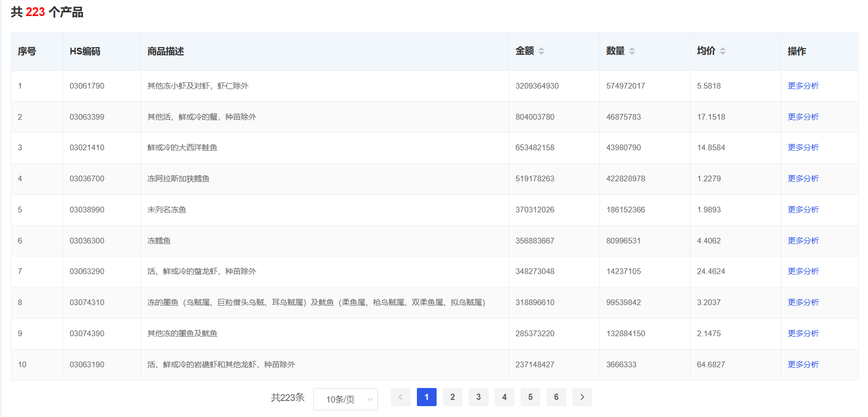Click quantity value 132884150
The height and width of the screenshot is (417, 868).
(x=626, y=334)
